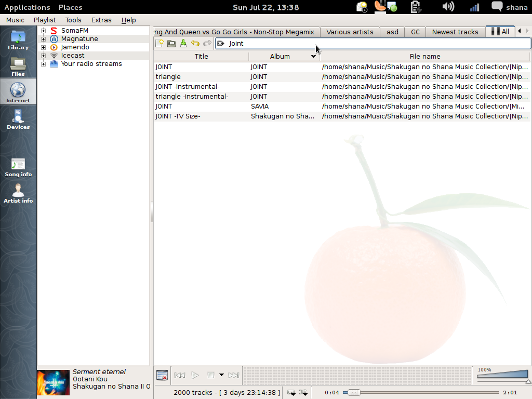Open the Applications menu
Image resolution: width=532 pixels, height=399 pixels.
pos(27,7)
